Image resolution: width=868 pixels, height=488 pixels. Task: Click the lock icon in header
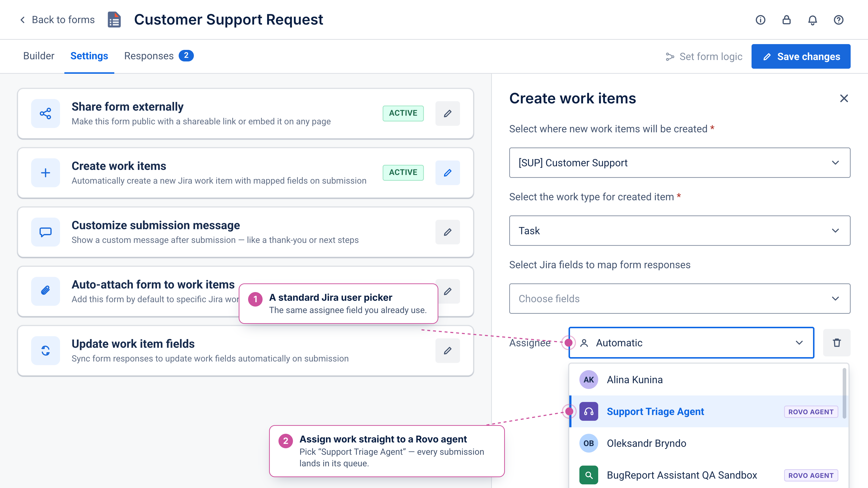(787, 20)
